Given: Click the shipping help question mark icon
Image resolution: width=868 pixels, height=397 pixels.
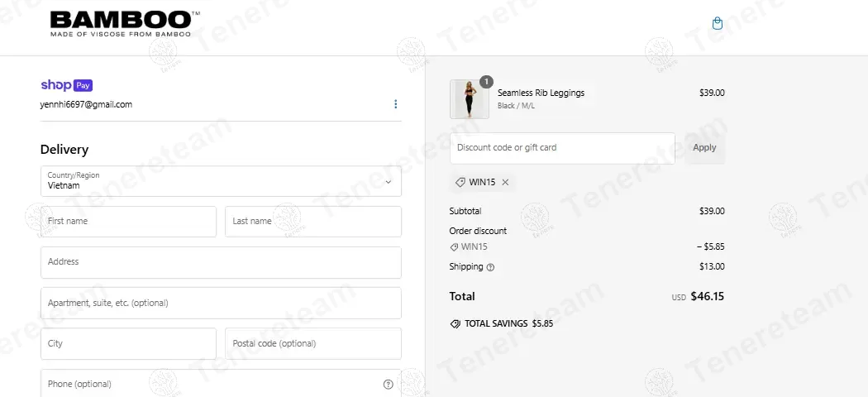Looking at the screenshot, I should pyautogui.click(x=490, y=267).
